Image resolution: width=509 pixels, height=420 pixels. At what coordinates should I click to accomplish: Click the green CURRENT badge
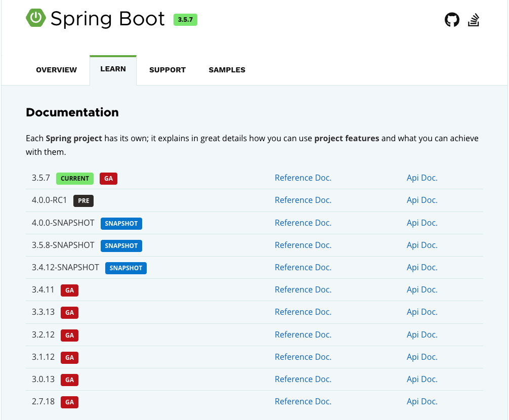75,179
